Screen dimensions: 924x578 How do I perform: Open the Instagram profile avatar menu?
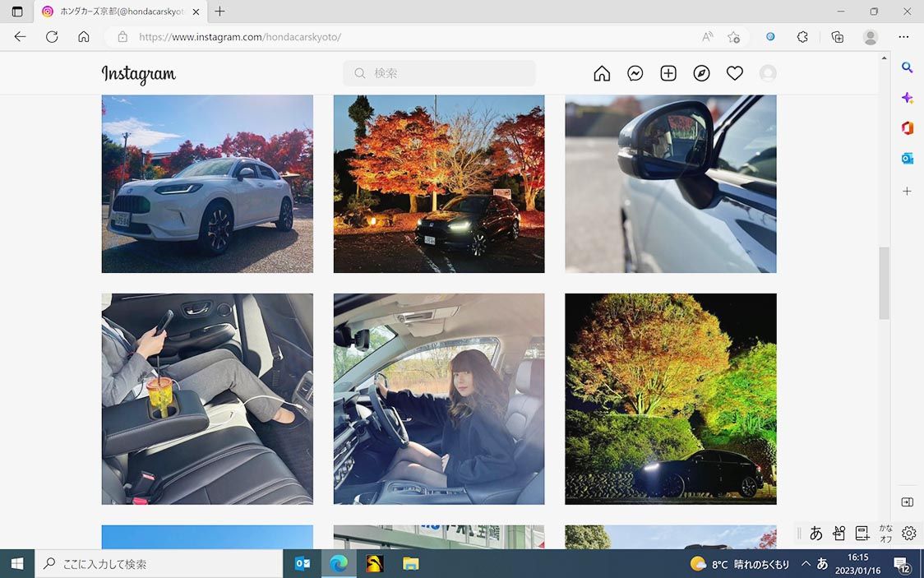tap(768, 73)
